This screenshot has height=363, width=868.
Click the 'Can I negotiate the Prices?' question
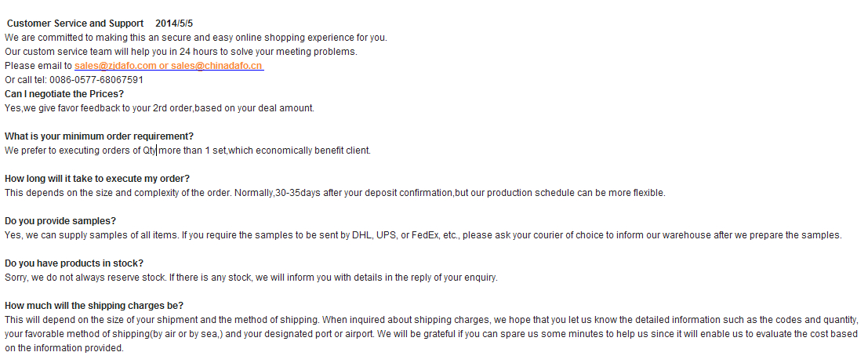pos(64,94)
